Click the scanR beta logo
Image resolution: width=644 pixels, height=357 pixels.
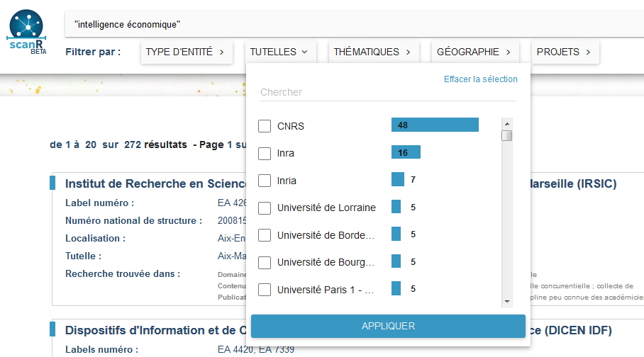click(x=27, y=32)
